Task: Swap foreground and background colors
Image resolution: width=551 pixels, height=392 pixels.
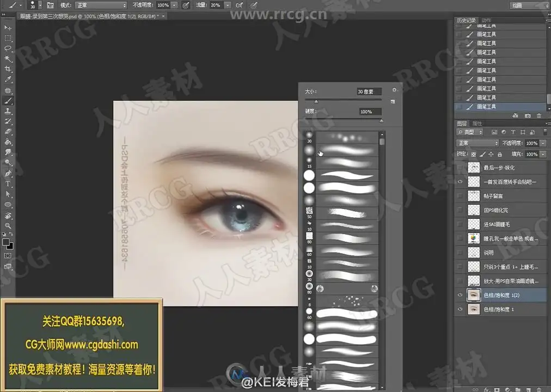Action: pyautogui.click(x=11, y=234)
